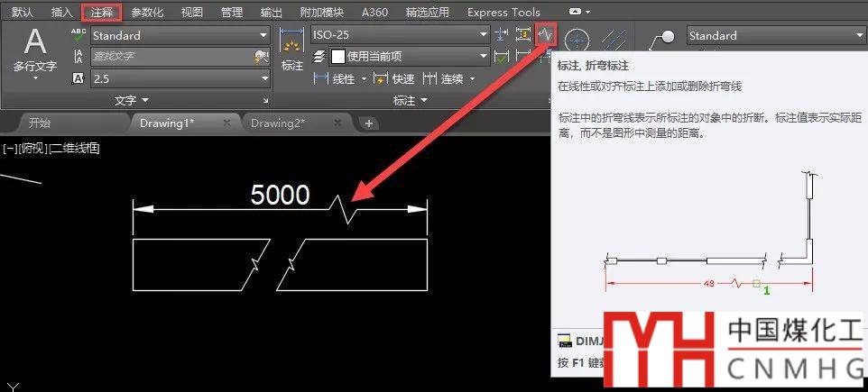Open the Express Tools ribbon tab
Screen dimensions: 868x392
pyautogui.click(x=503, y=12)
